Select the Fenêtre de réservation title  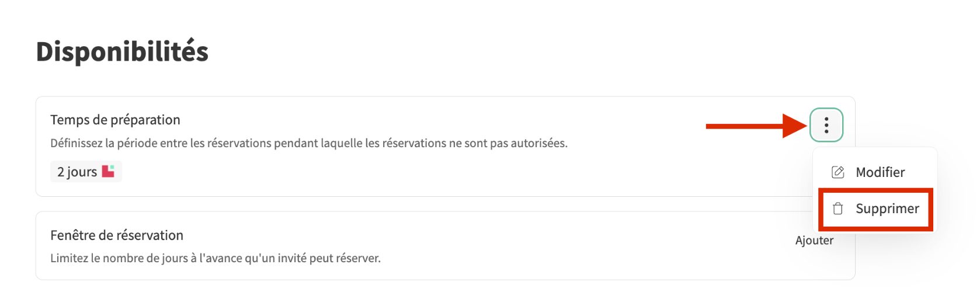117,235
